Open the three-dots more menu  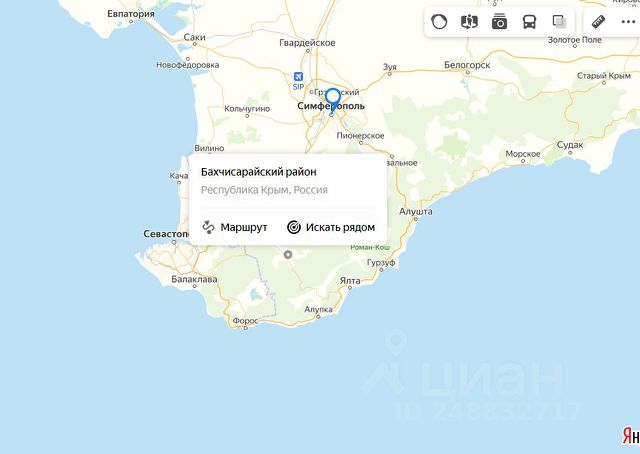coord(628,22)
